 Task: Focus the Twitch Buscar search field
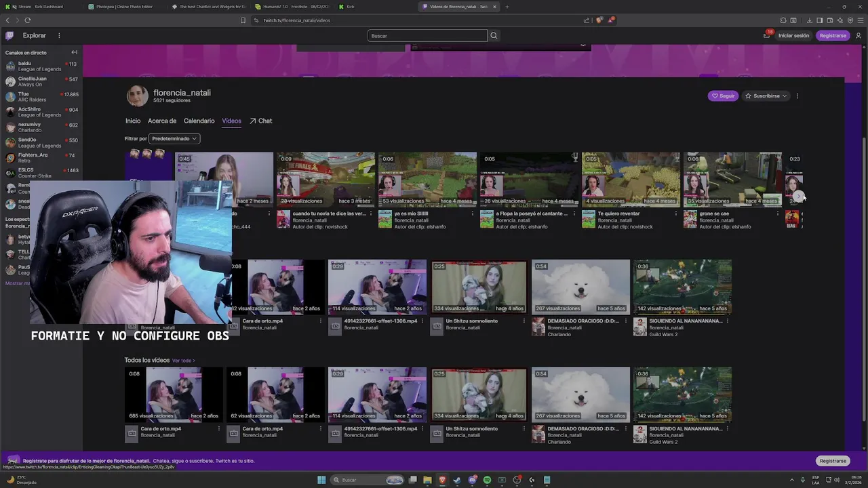click(x=427, y=35)
